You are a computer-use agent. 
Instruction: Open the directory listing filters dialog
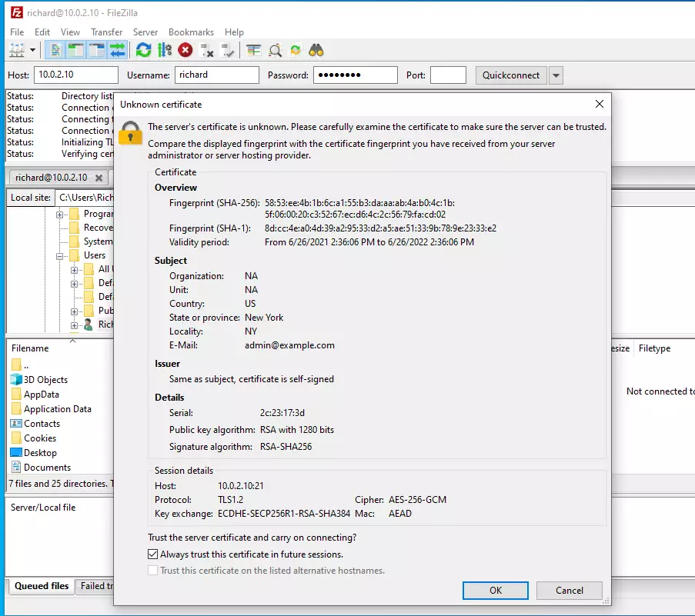click(x=253, y=51)
